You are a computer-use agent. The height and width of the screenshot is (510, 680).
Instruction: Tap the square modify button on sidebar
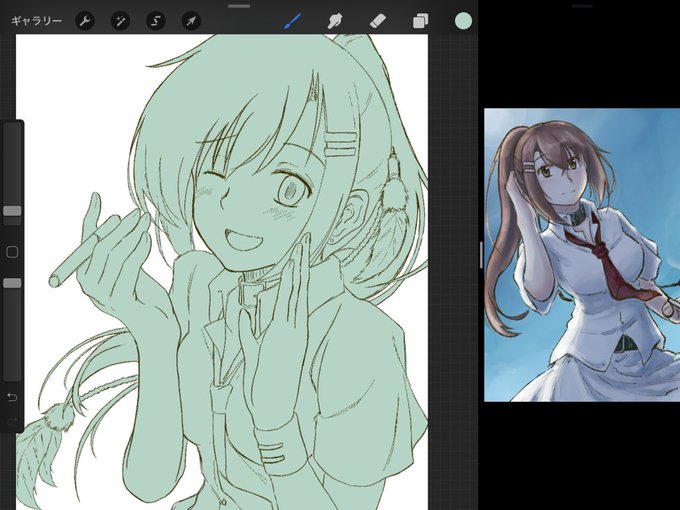[12, 252]
